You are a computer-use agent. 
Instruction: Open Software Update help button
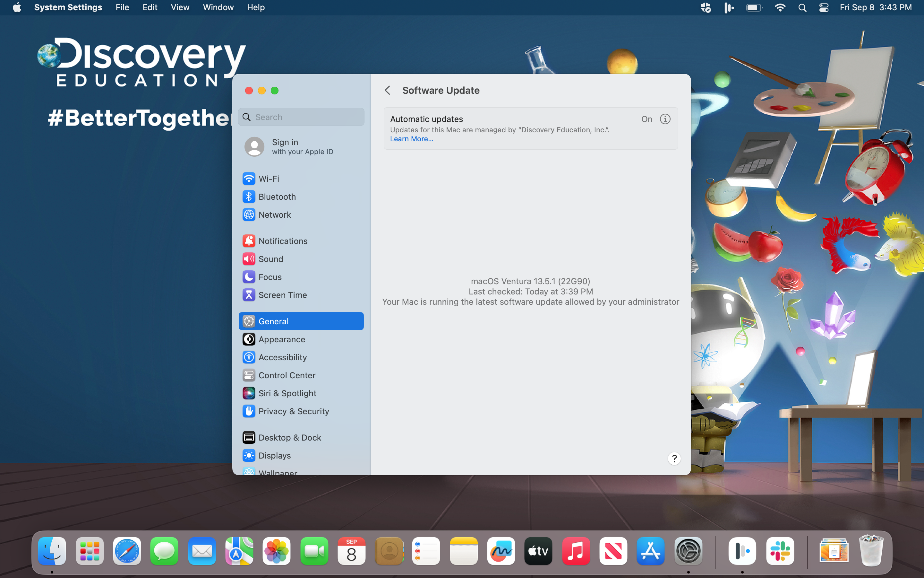[x=674, y=458]
